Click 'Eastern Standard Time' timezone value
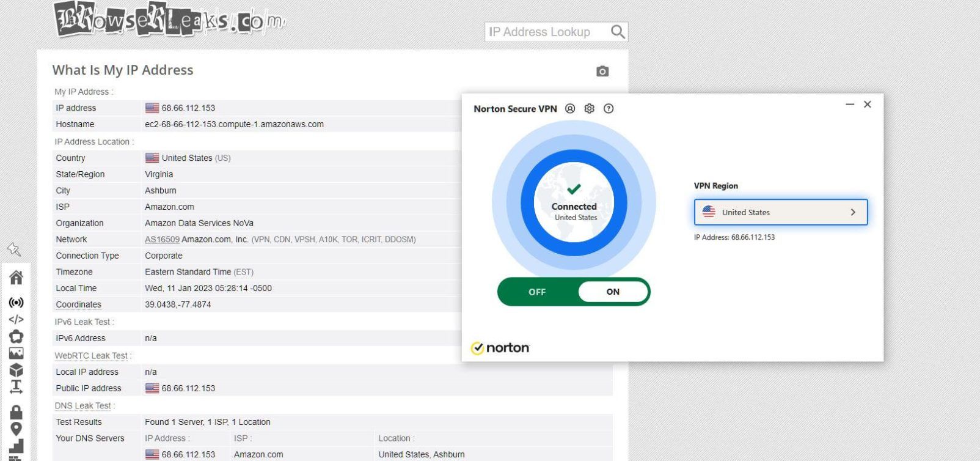 pyautogui.click(x=188, y=272)
